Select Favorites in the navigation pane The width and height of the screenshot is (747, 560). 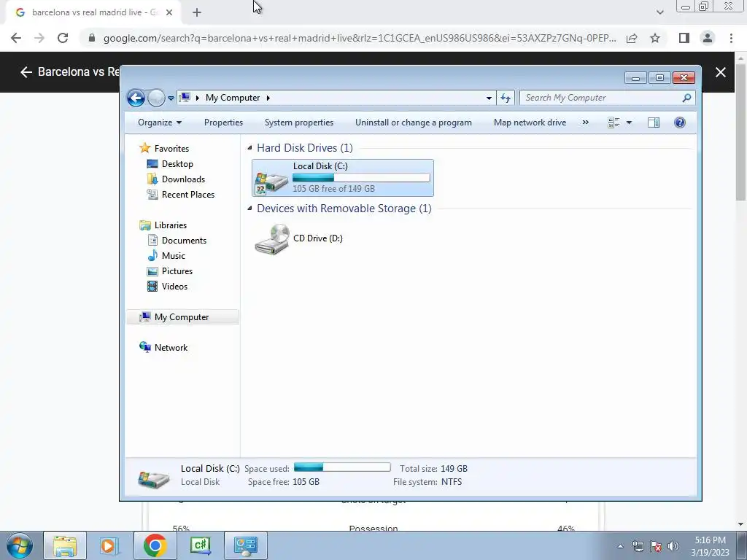(171, 149)
